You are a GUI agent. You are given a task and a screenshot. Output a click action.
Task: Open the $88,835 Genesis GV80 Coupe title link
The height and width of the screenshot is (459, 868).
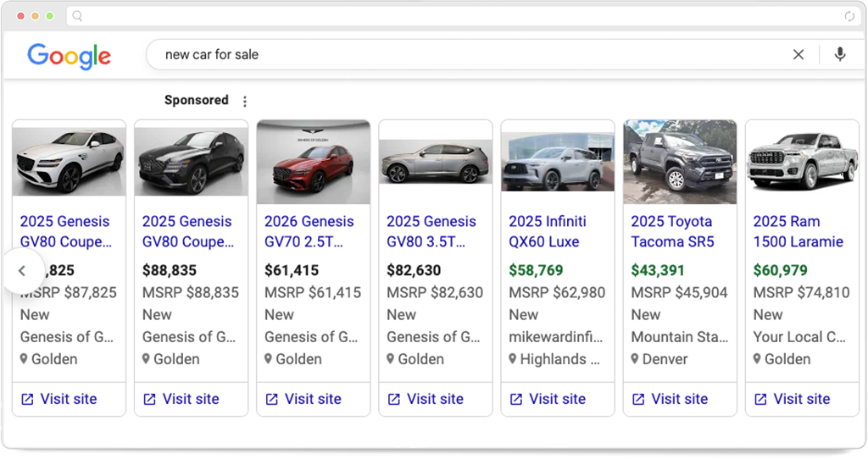(188, 232)
